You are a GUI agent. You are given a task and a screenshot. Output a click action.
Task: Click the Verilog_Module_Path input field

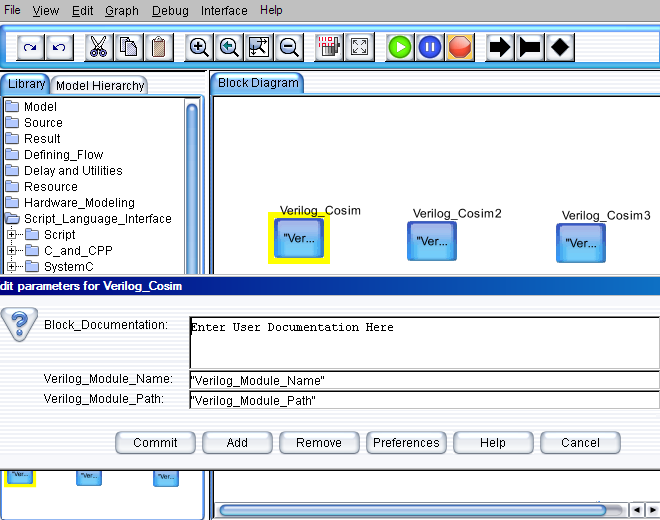424,400
